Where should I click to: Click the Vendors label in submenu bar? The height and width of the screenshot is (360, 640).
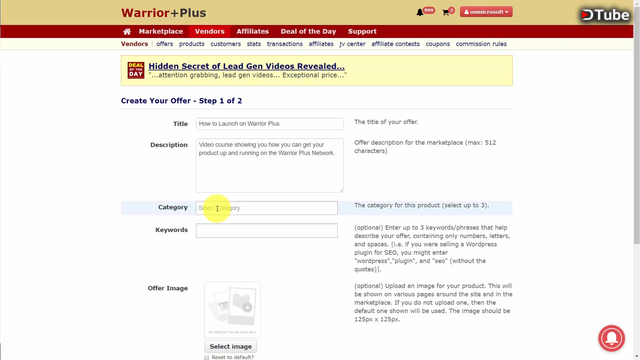tap(134, 44)
